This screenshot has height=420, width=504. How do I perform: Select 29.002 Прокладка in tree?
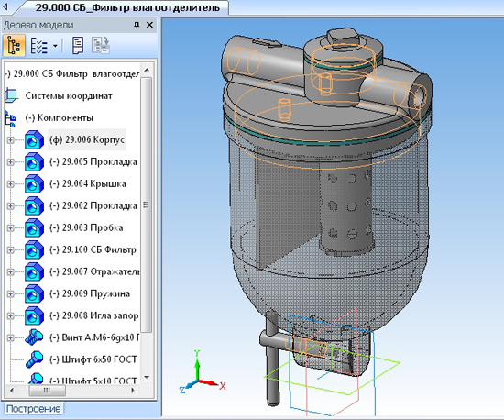click(93, 205)
